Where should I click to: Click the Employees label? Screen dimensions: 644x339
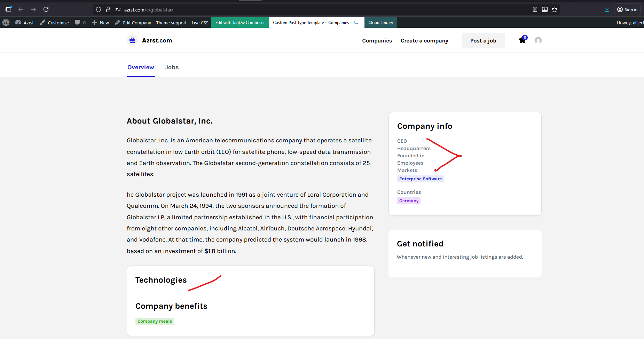pyautogui.click(x=410, y=163)
